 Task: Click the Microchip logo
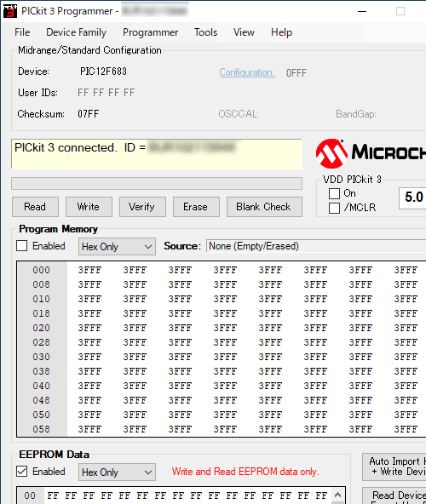click(x=371, y=153)
